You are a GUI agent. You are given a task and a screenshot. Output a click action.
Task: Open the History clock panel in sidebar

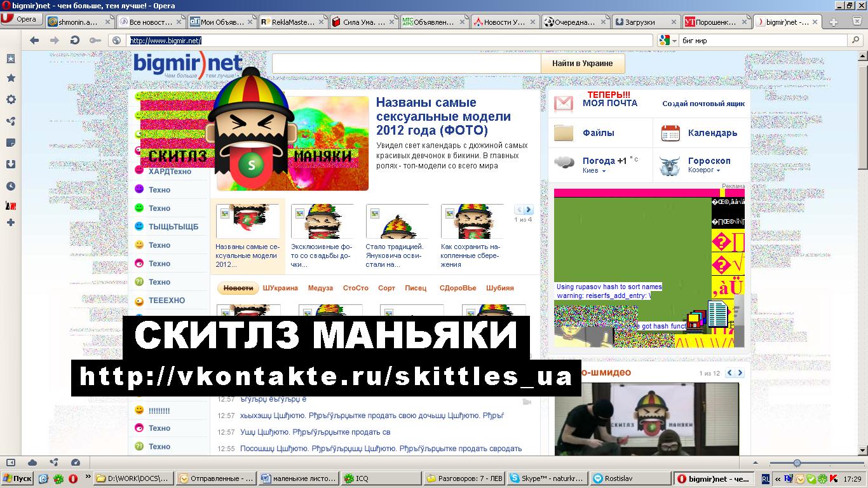tap(11, 186)
